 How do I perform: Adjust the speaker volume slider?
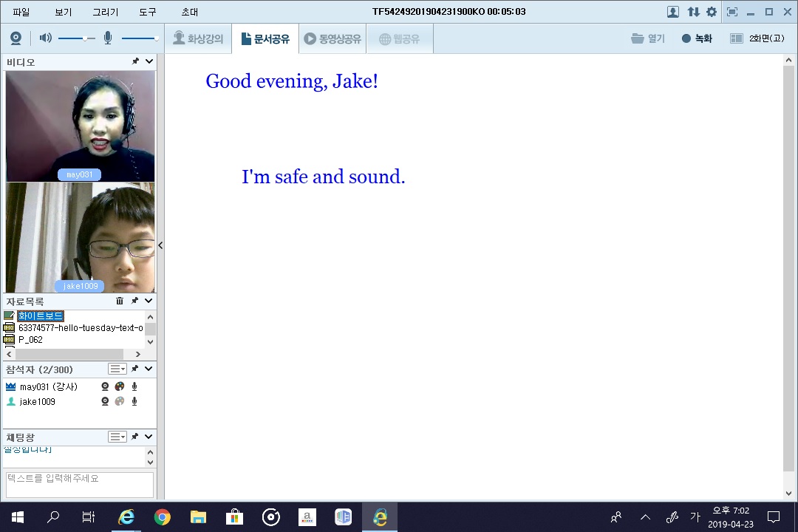[x=86, y=38]
